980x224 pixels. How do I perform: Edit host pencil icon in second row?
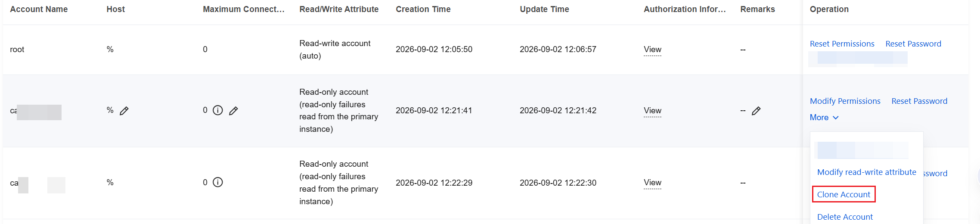(124, 111)
